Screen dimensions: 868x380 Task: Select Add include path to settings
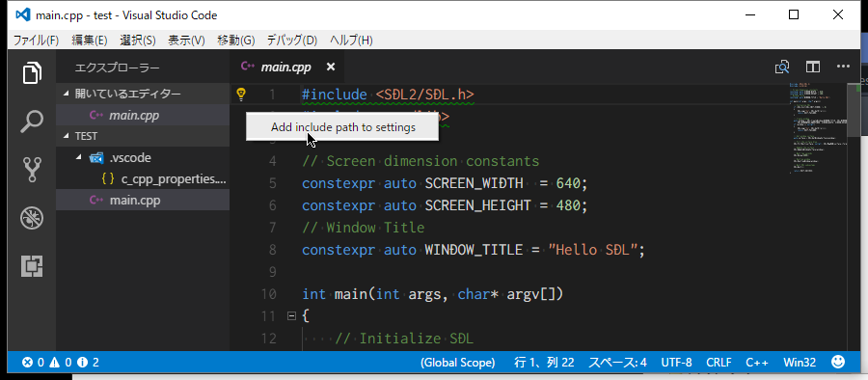tap(342, 127)
